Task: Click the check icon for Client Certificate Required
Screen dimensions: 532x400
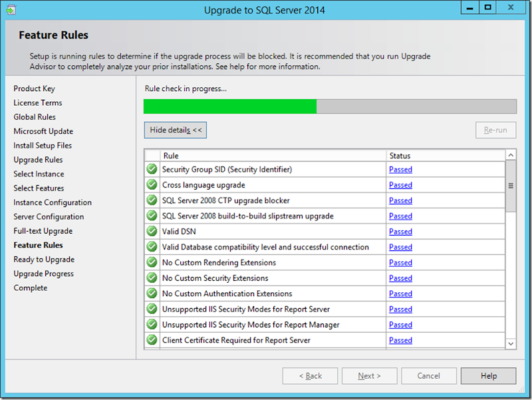Action: point(152,339)
